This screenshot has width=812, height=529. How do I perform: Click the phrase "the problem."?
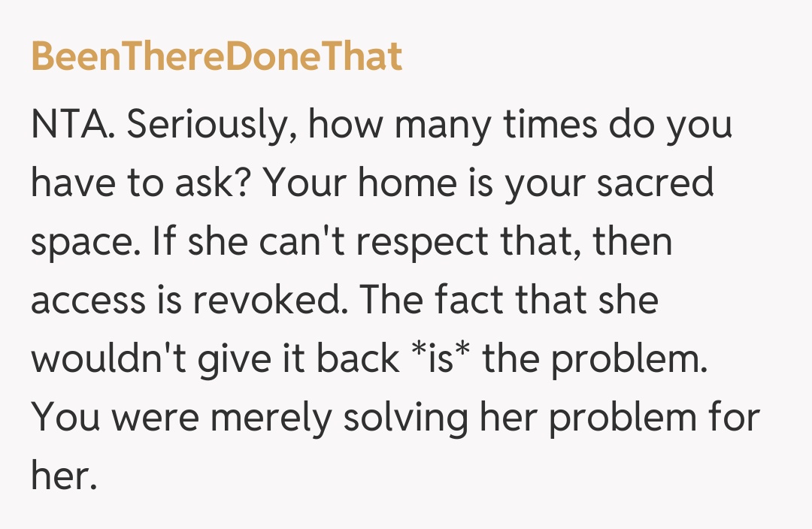coord(596,359)
